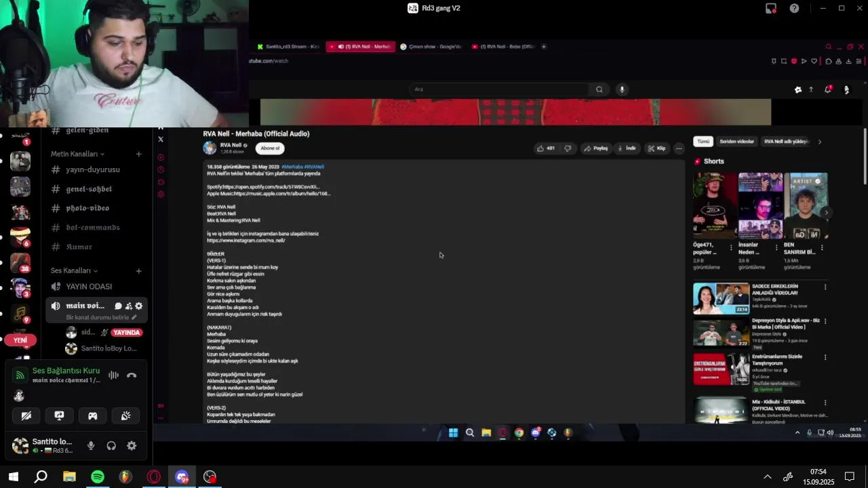Open the Enstrümanlarımı Sizinle Tanıştırıyorum video

coord(721,369)
